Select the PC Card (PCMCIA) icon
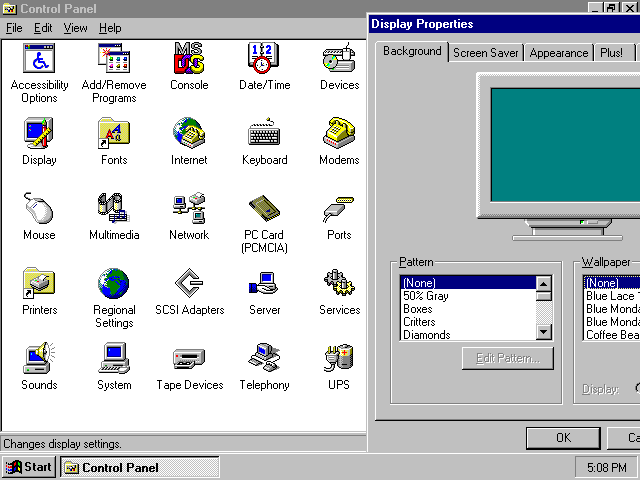Screen dimensions: 640x480 click(264, 208)
